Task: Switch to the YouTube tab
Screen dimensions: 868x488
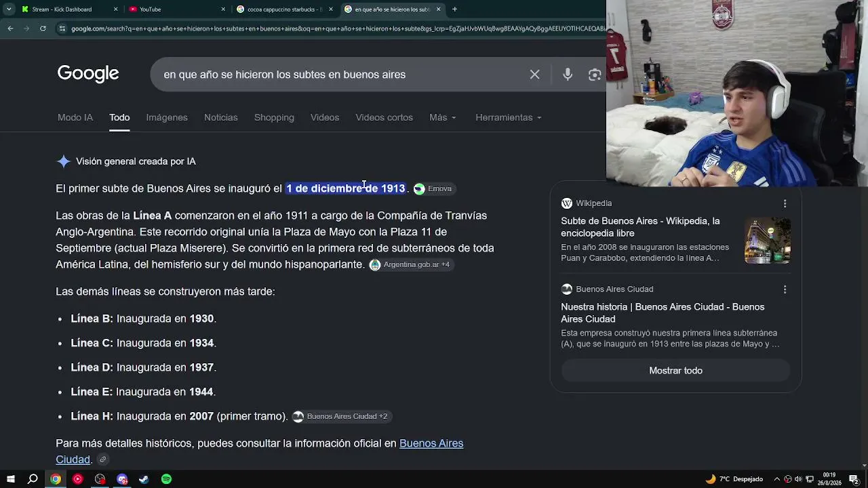Action: click(x=176, y=9)
